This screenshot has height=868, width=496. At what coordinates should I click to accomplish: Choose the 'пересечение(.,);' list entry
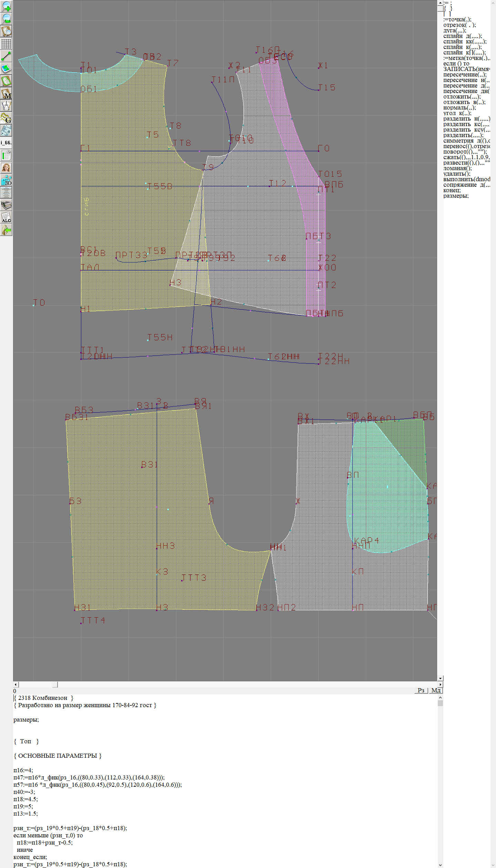[465, 74]
